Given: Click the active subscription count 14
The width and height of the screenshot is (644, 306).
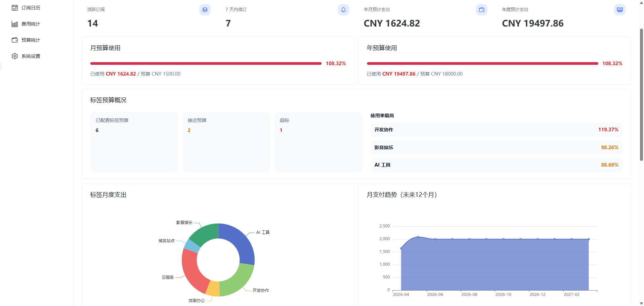Looking at the screenshot, I should [93, 24].
